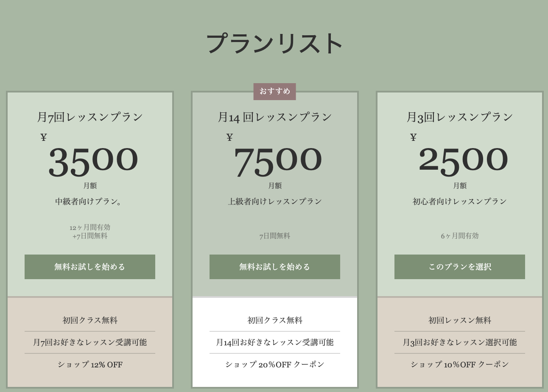Screen dimensions: 548x392
Task: Click the おすすめ badge above the middle plan
Action: pyautogui.click(x=274, y=91)
